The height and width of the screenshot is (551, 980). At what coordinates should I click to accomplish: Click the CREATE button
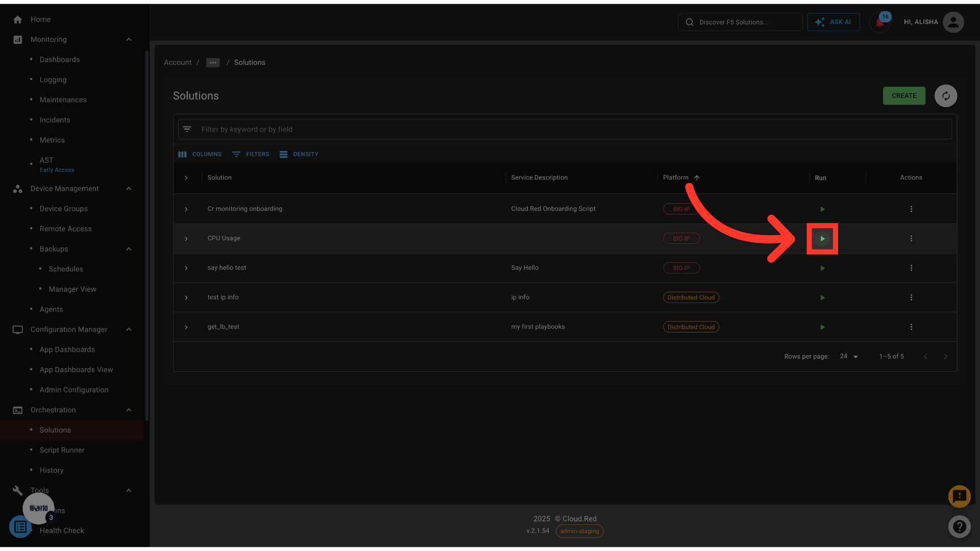(x=903, y=96)
